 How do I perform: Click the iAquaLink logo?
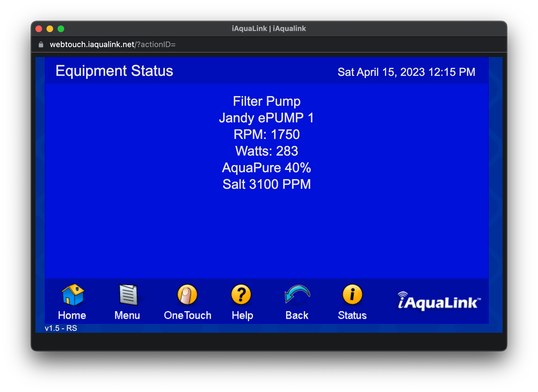pyautogui.click(x=439, y=301)
